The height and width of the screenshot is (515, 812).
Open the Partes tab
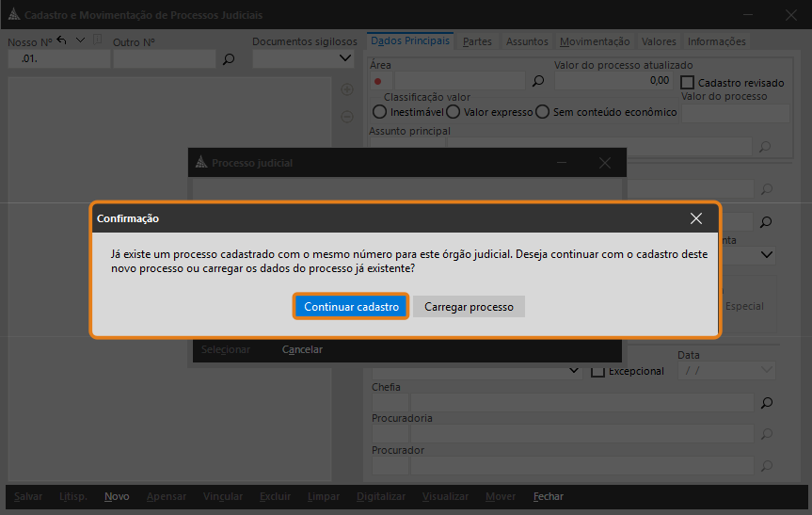(477, 41)
